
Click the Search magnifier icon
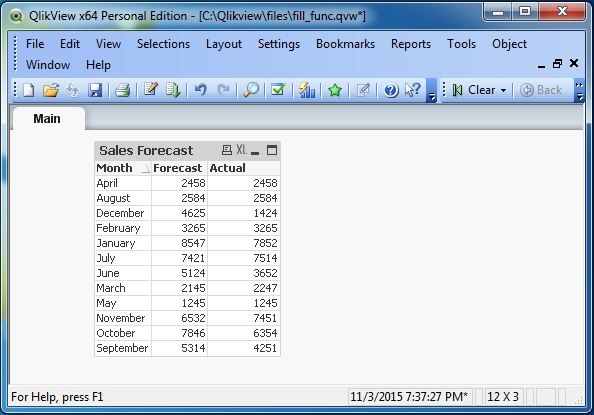(250, 90)
